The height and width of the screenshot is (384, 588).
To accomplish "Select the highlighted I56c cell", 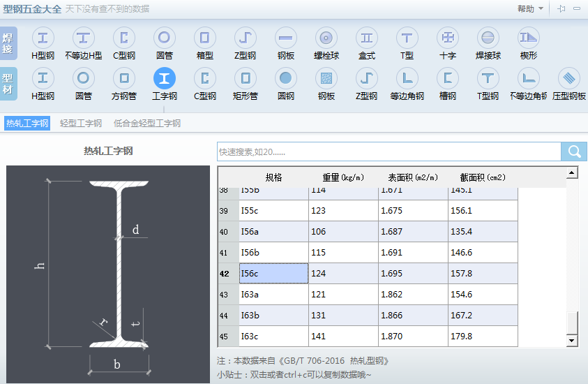I will tap(273, 273).
